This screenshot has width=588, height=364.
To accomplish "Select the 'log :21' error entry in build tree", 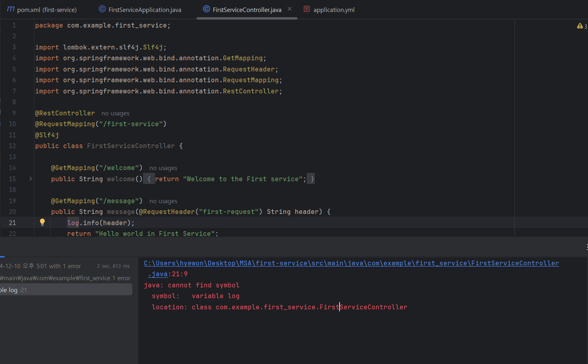I will tap(66, 290).
